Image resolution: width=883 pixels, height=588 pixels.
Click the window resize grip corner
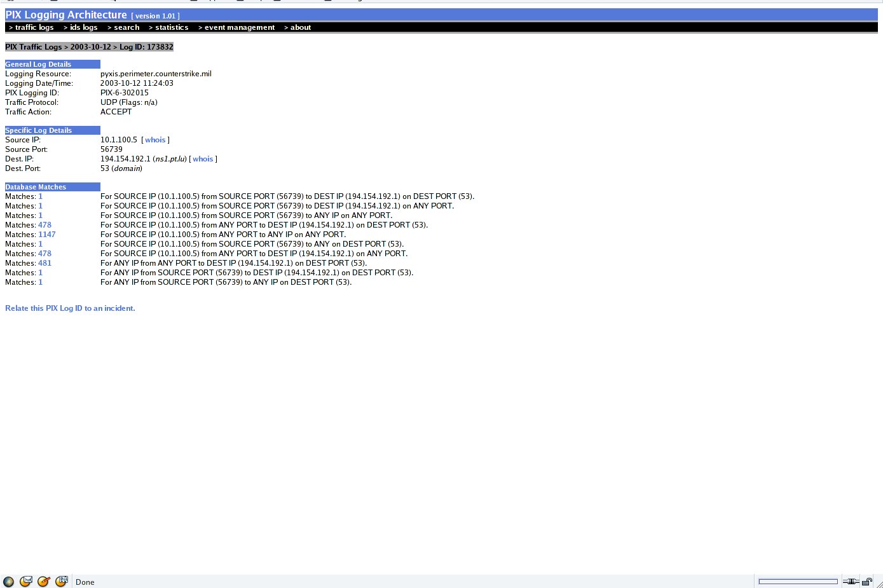(x=879, y=584)
